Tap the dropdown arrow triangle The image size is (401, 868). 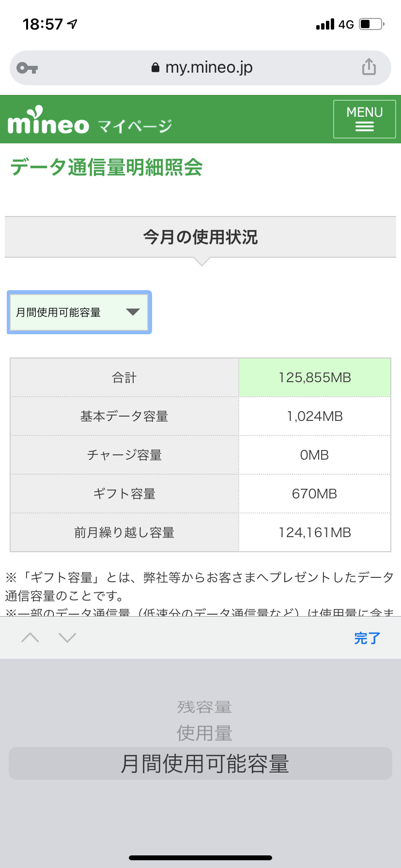pyautogui.click(x=133, y=312)
